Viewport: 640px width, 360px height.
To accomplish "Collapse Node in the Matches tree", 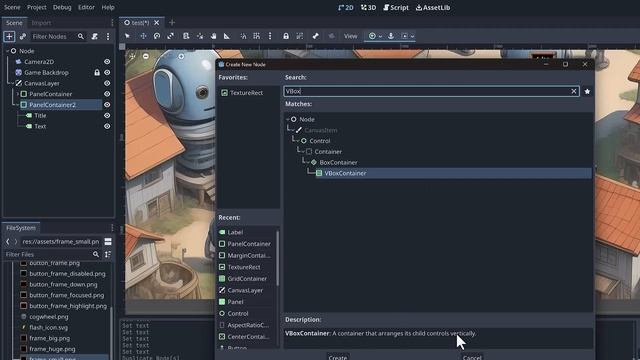I will point(288,119).
